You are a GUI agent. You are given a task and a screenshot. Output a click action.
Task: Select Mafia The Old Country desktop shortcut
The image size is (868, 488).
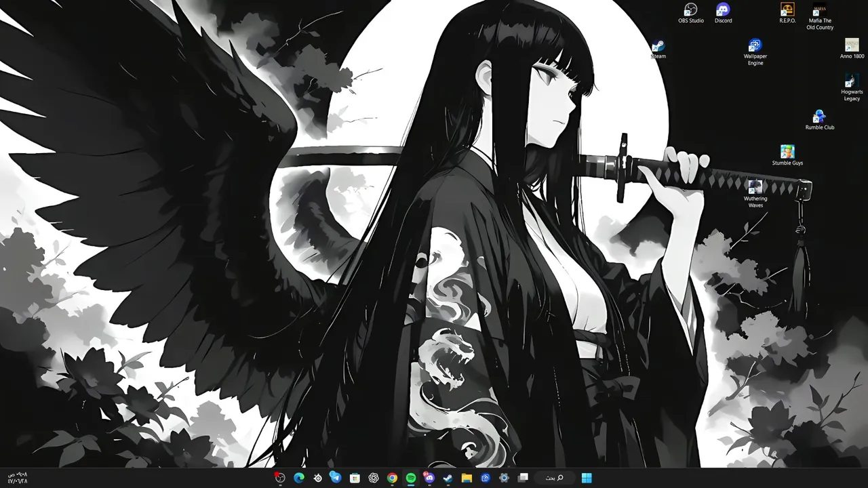820,16
